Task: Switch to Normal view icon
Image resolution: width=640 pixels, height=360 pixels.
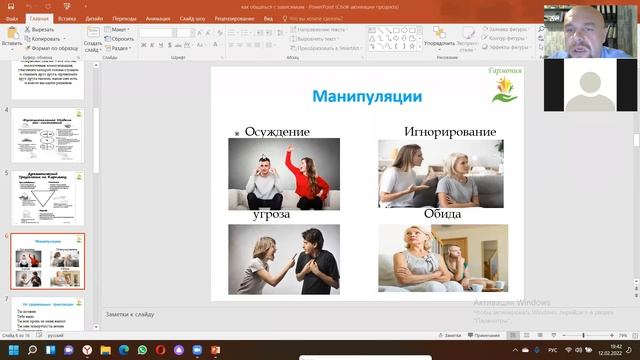Action: 513,336
